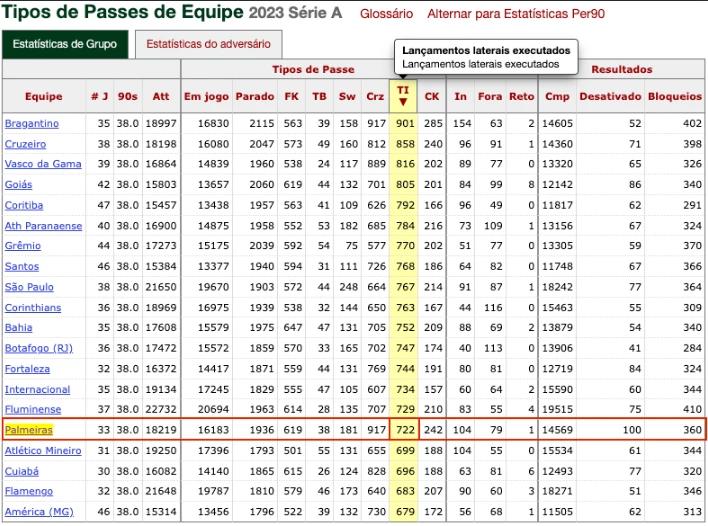Open Bahia team link
The image size is (708, 526).
pos(18,327)
